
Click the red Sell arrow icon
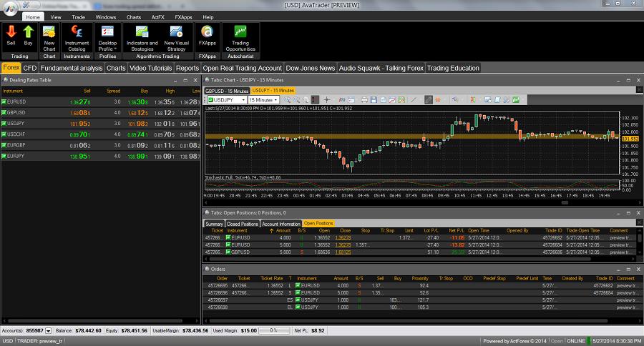pyautogui.click(x=11, y=32)
